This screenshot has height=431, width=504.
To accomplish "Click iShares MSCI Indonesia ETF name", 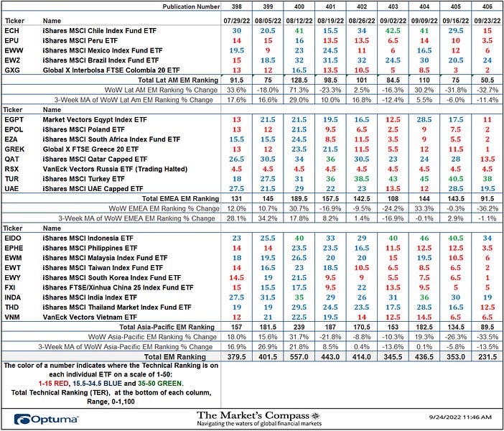I will pyautogui.click(x=88, y=238).
